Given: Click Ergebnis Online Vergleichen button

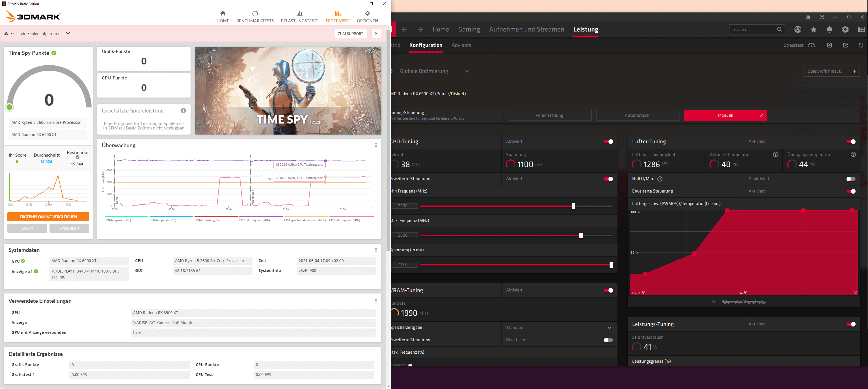Looking at the screenshot, I should [48, 217].
